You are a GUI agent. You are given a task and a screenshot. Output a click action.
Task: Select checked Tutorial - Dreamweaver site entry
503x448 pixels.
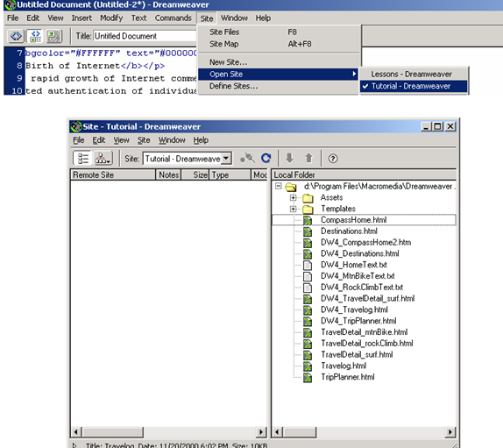[x=414, y=86]
